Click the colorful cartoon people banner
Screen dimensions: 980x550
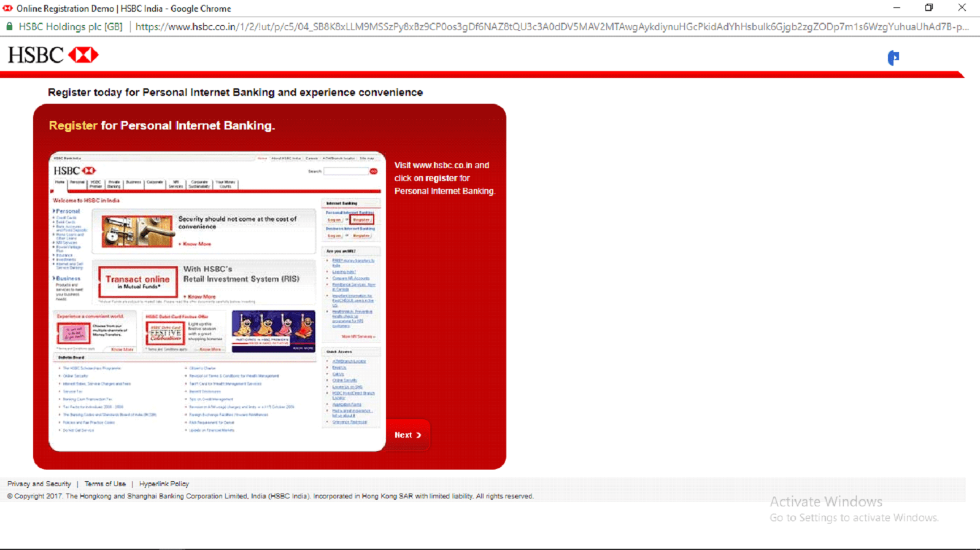pos(274,331)
